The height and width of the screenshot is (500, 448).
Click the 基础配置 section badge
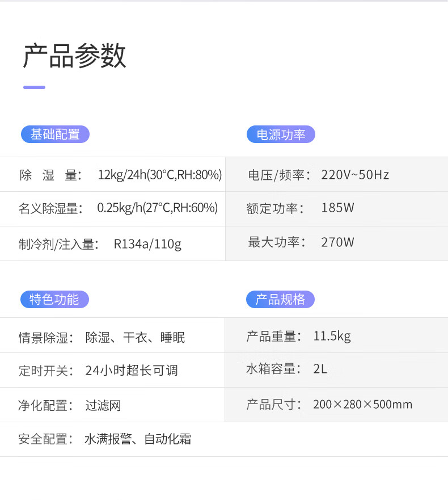click(55, 135)
